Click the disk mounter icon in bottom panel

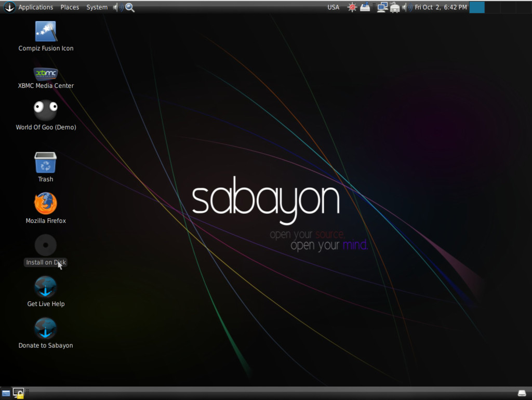point(522,393)
